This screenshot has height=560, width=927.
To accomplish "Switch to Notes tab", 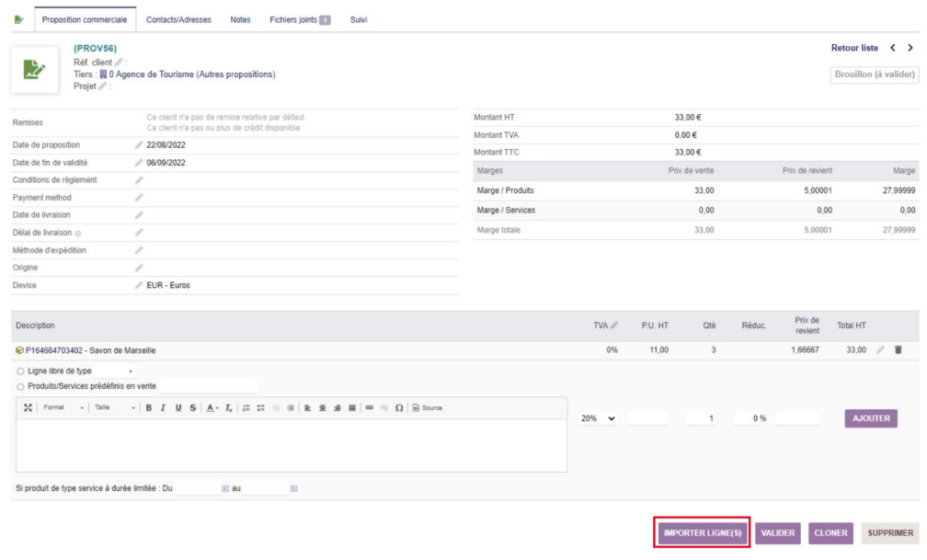I will click(240, 19).
